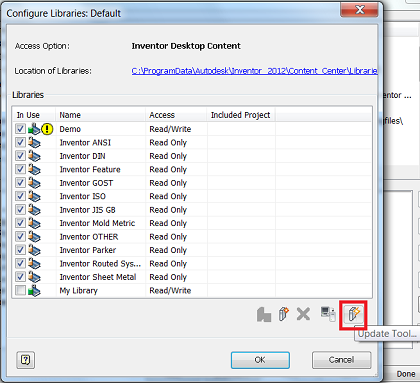
Task: Click the Inventor Sheet Metal library icon
Action: [x=34, y=277]
